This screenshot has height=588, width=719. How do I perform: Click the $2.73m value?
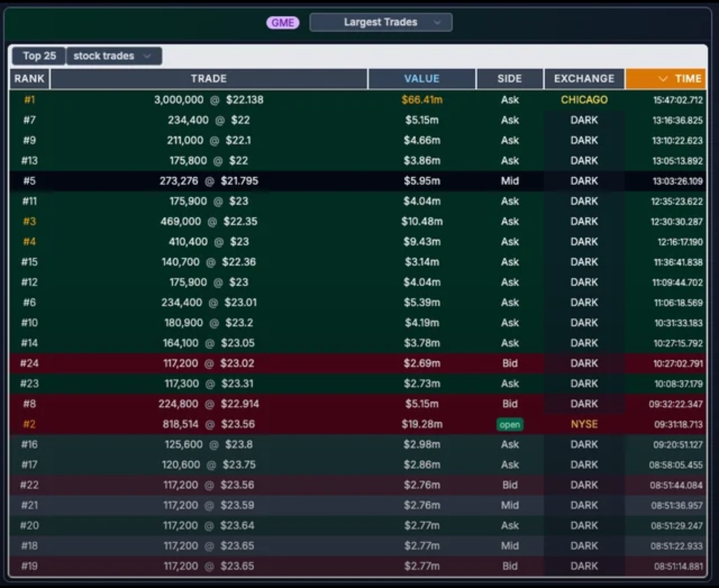422,384
